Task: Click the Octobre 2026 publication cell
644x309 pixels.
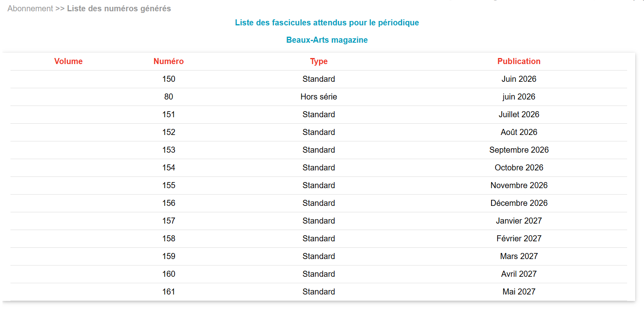Action: click(x=519, y=168)
